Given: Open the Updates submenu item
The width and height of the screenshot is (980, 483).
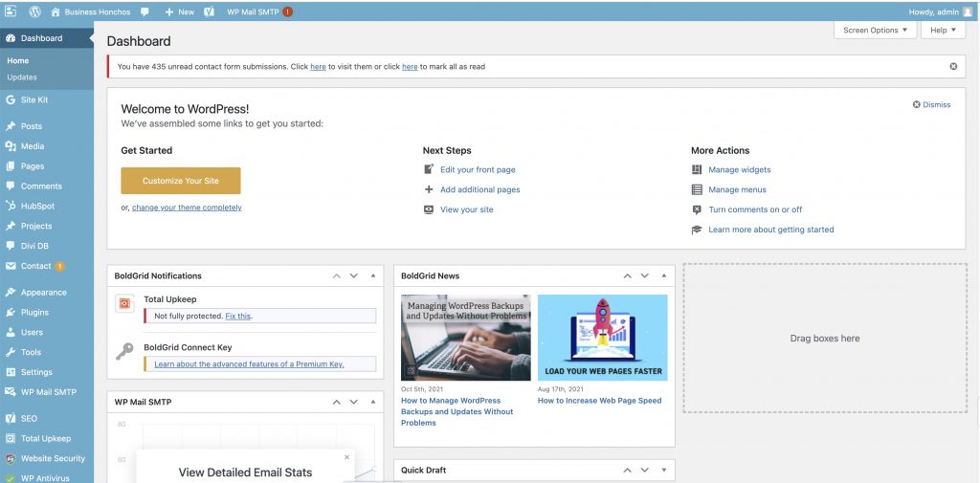Looking at the screenshot, I should click(x=22, y=77).
